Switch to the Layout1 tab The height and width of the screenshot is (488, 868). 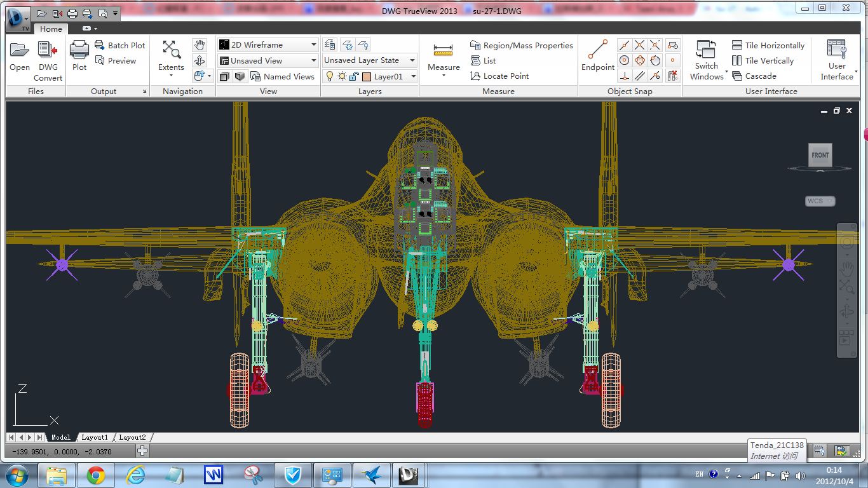pyautogui.click(x=95, y=437)
